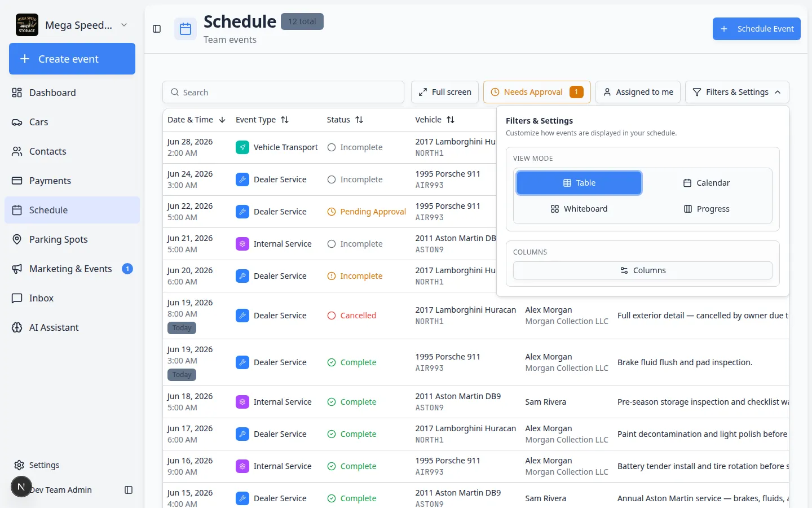
Task: Click the Pending Approval clock icon
Action: (x=332, y=212)
